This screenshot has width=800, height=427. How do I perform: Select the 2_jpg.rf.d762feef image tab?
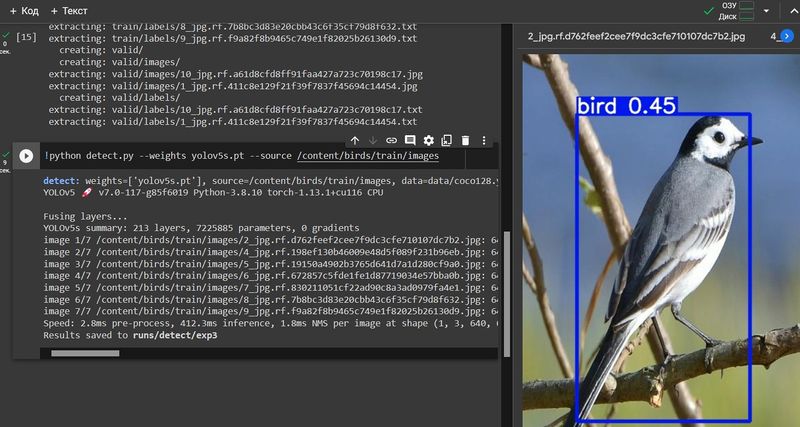(x=636, y=36)
